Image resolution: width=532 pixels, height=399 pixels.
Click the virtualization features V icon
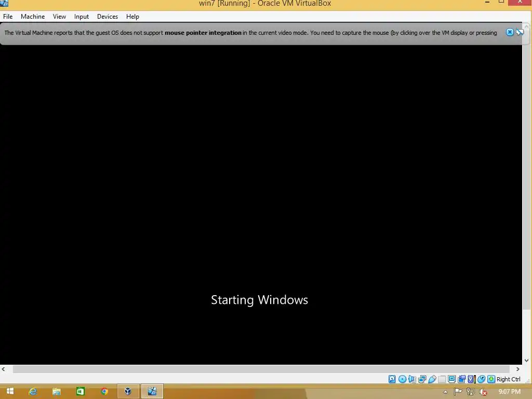tap(471, 379)
